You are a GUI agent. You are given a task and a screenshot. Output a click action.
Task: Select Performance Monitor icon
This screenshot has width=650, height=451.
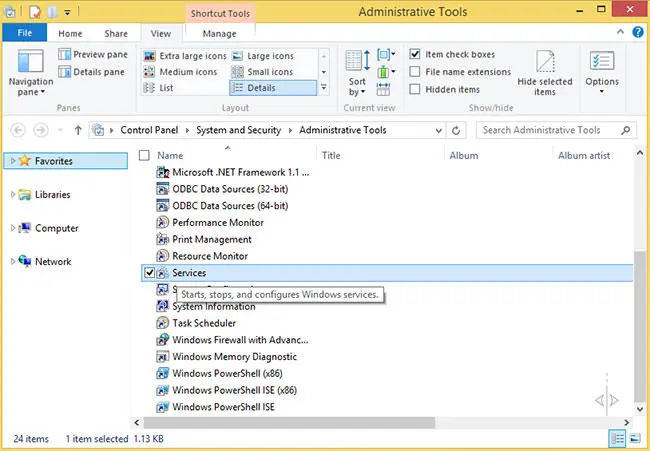(162, 223)
